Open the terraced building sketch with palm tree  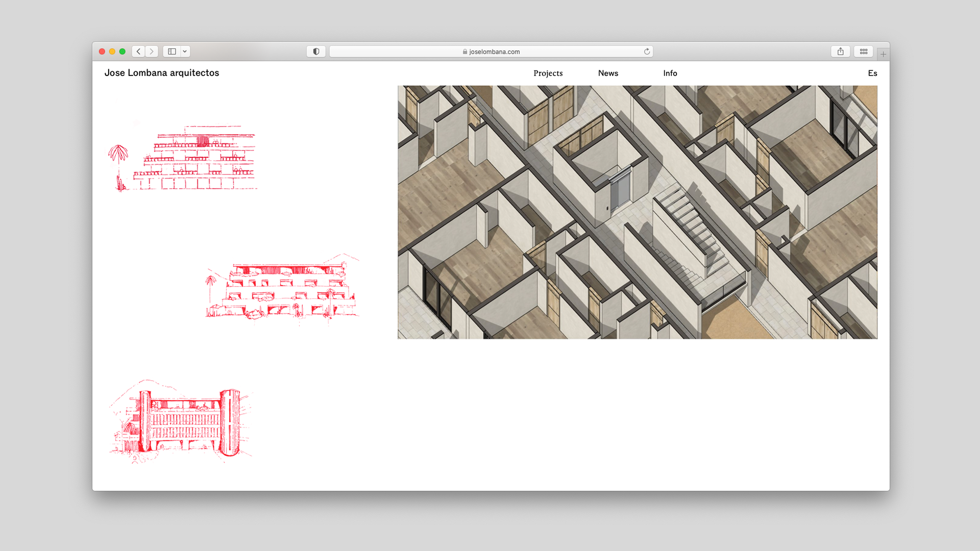[182, 158]
